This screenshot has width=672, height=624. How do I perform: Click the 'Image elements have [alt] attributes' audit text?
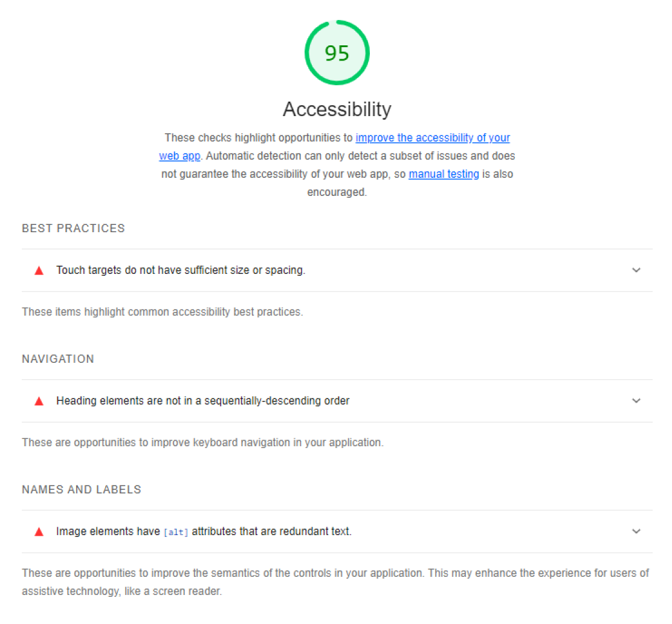204,531
